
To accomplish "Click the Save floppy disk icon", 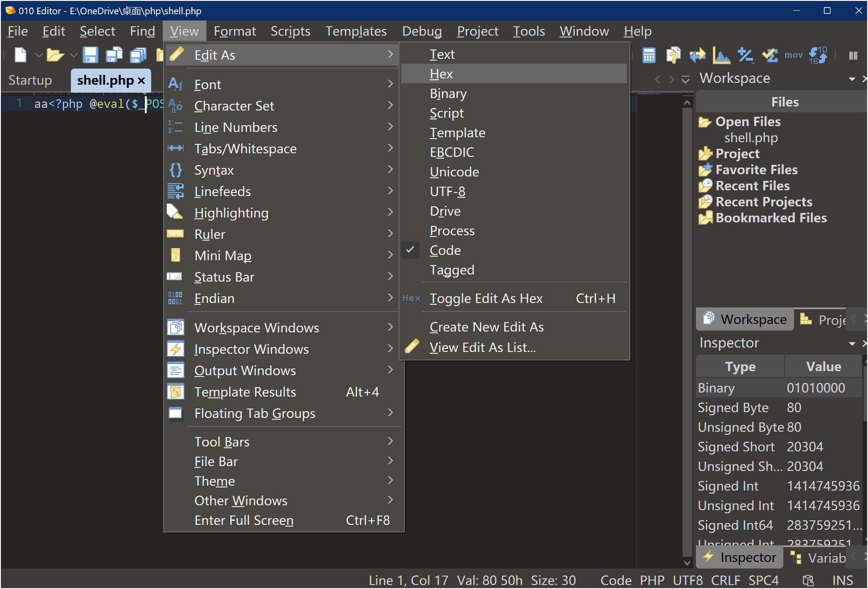I will [x=91, y=55].
